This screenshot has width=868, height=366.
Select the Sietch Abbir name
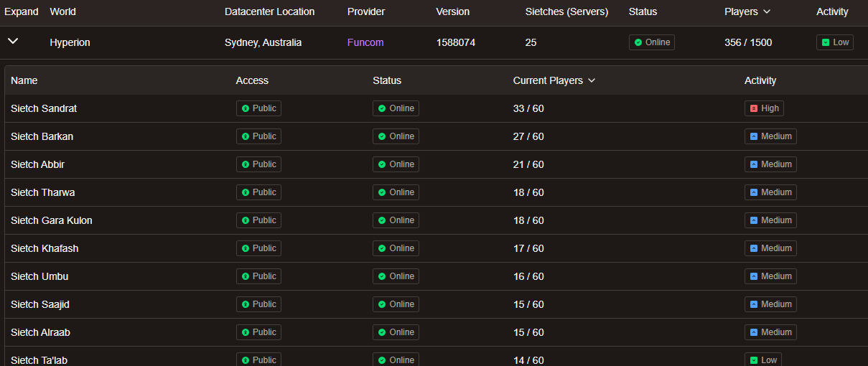click(37, 164)
